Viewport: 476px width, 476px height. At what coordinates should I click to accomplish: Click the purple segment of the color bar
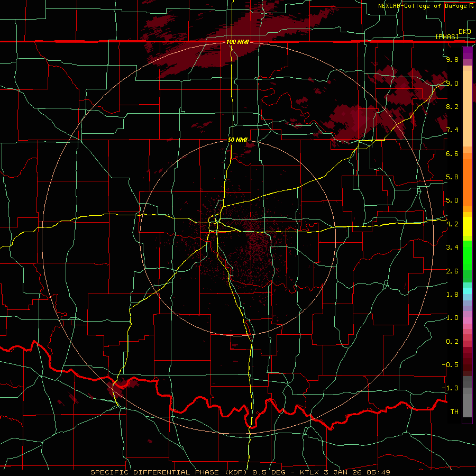click(467, 53)
